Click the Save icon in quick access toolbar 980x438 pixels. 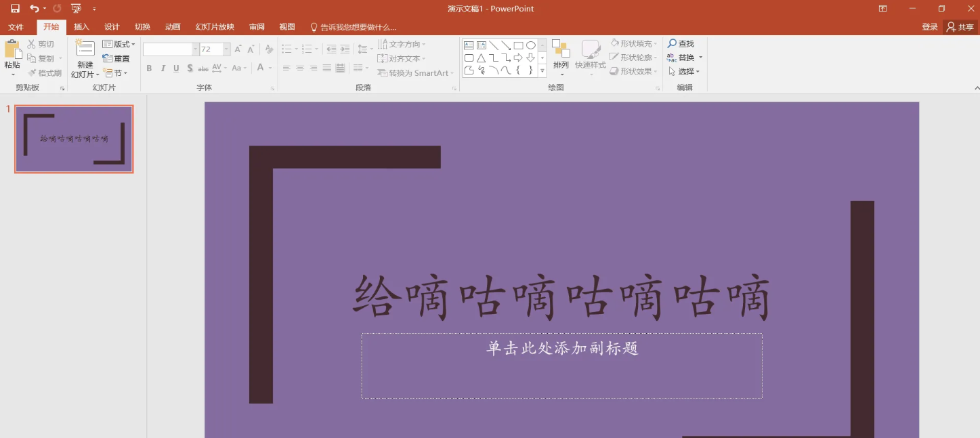(x=15, y=9)
